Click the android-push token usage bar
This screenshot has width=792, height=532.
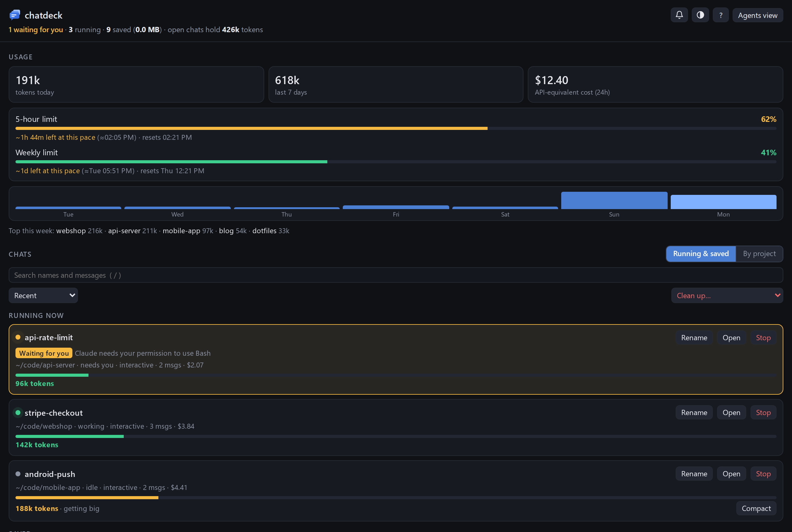pos(396,498)
